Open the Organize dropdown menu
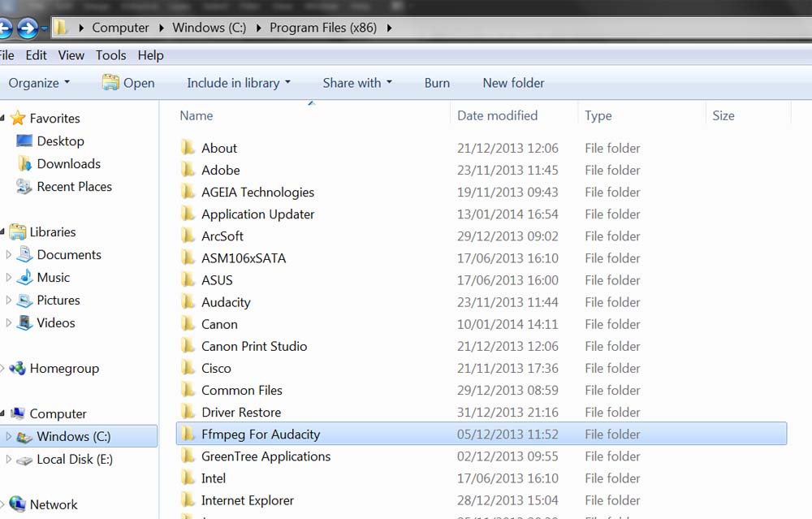The width and height of the screenshot is (812, 519). point(39,83)
